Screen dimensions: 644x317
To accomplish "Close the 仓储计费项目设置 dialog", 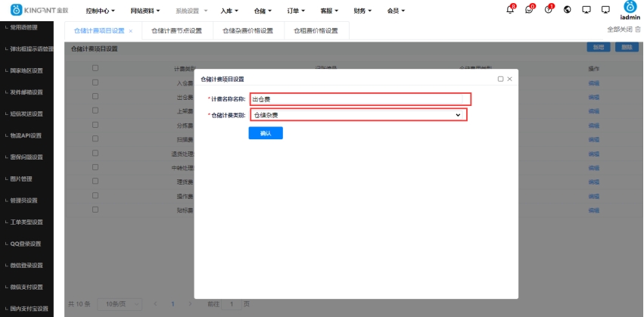I will (x=510, y=79).
